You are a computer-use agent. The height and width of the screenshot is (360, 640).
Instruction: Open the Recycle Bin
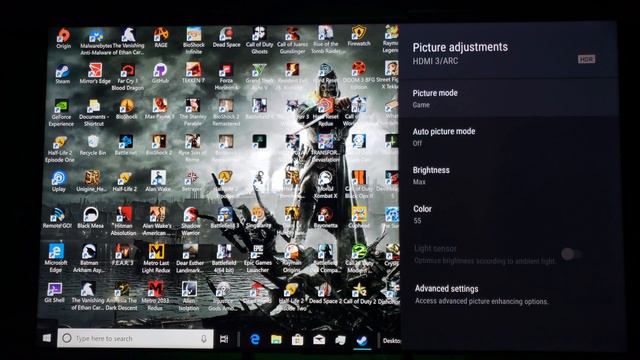click(93, 146)
